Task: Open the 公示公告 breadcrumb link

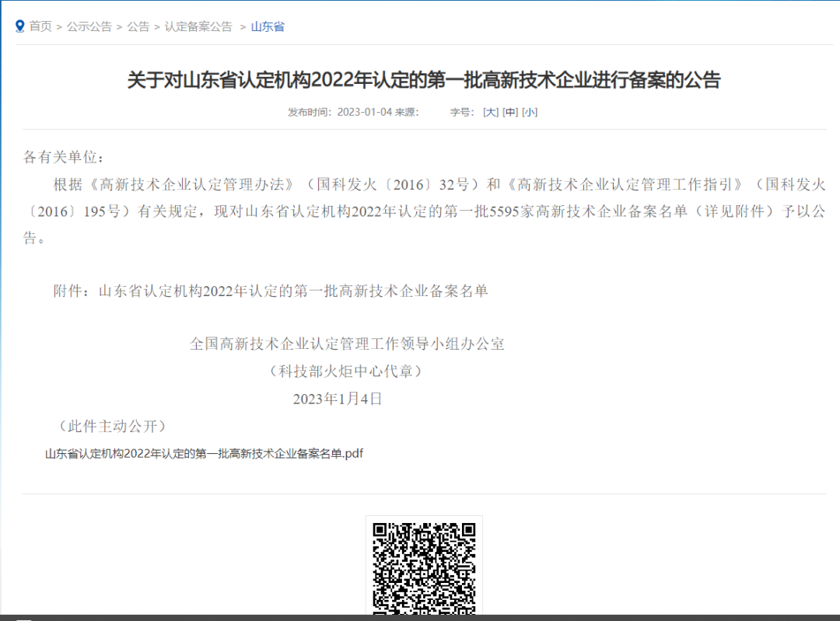Action: [89, 26]
